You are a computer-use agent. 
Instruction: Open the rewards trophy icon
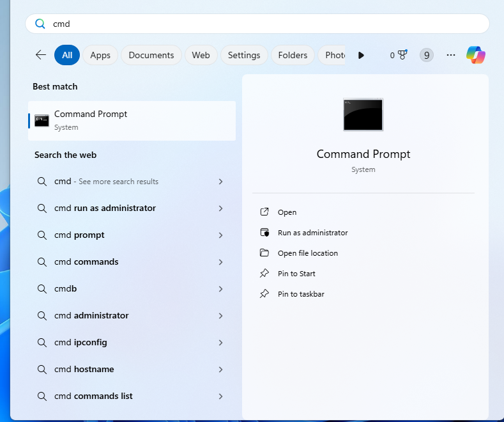(402, 55)
